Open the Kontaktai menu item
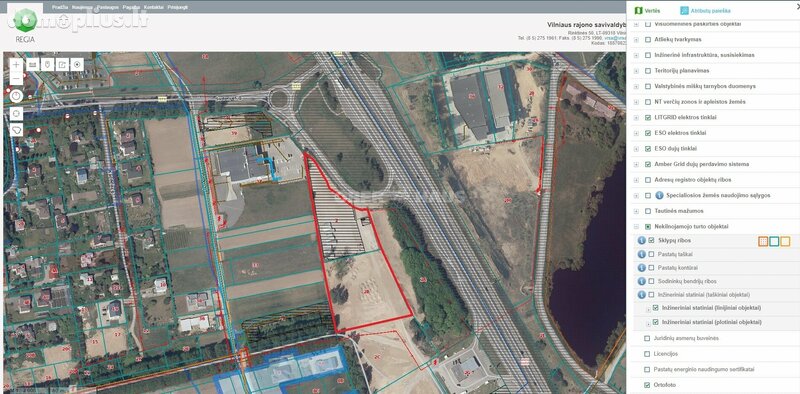The width and height of the screenshot is (800, 394). [x=154, y=8]
